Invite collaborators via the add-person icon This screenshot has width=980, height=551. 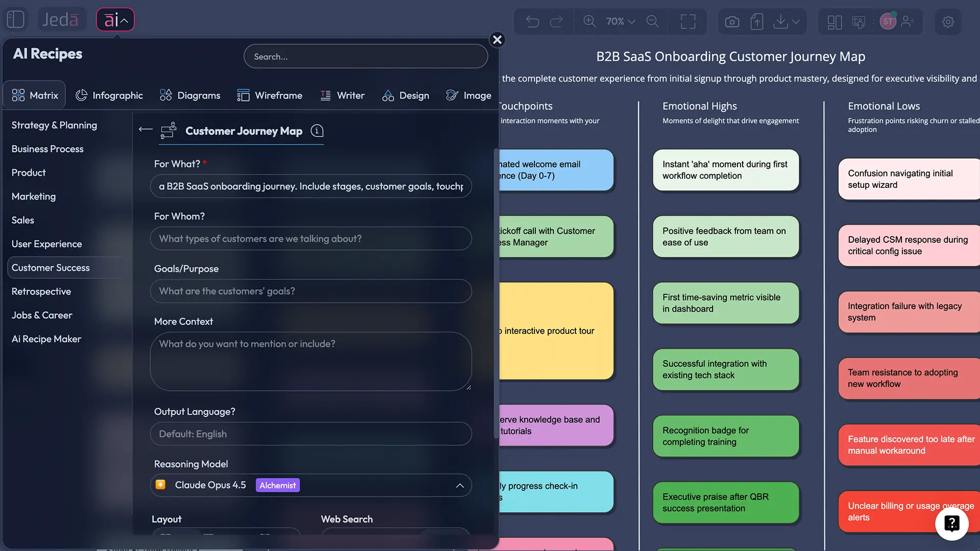(x=908, y=21)
